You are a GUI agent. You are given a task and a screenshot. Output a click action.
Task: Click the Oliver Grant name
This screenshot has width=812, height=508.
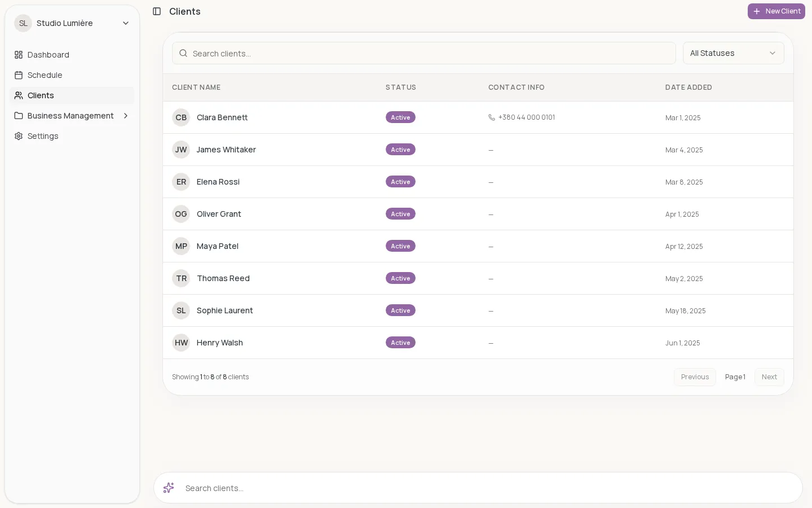[219, 214]
